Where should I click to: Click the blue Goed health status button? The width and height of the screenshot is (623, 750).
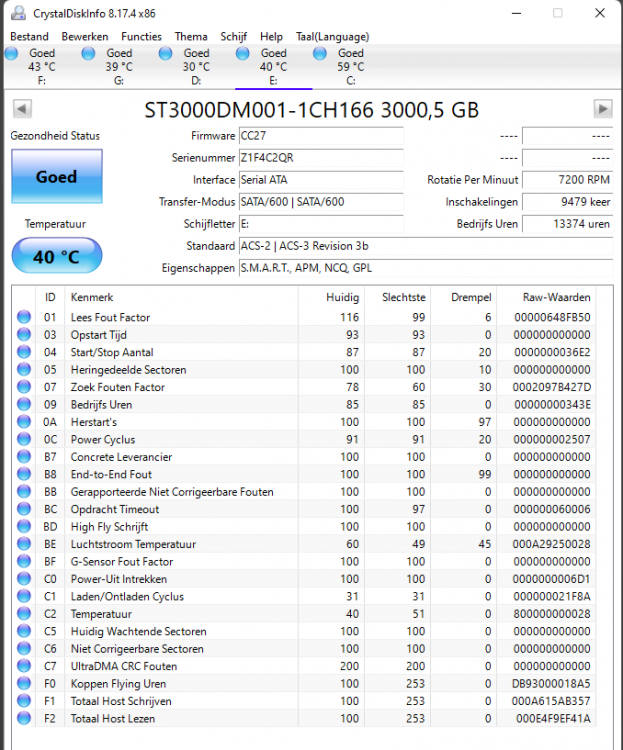coord(56,177)
